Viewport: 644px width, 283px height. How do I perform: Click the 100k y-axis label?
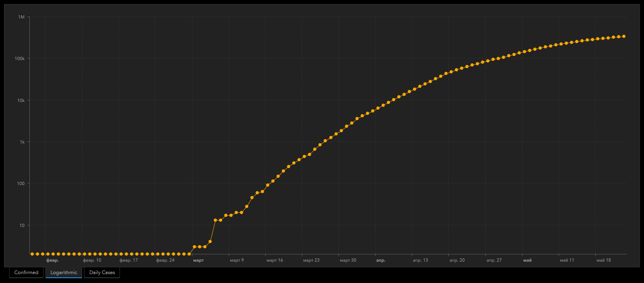coord(20,58)
